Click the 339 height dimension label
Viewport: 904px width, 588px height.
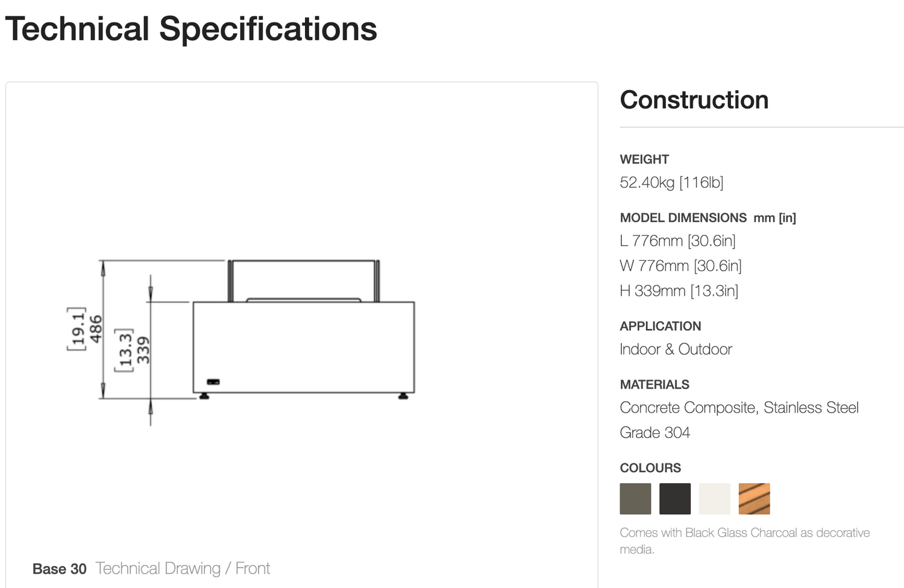click(x=143, y=350)
